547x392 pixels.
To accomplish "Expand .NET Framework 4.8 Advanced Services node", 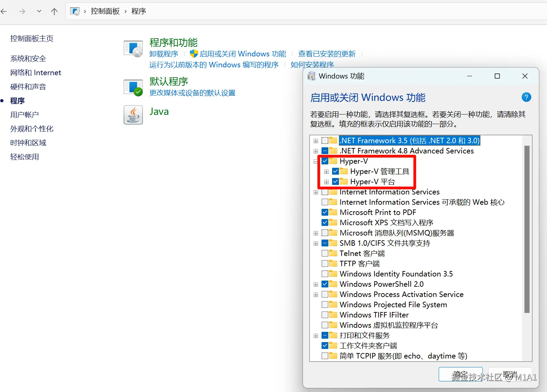I will (316, 151).
